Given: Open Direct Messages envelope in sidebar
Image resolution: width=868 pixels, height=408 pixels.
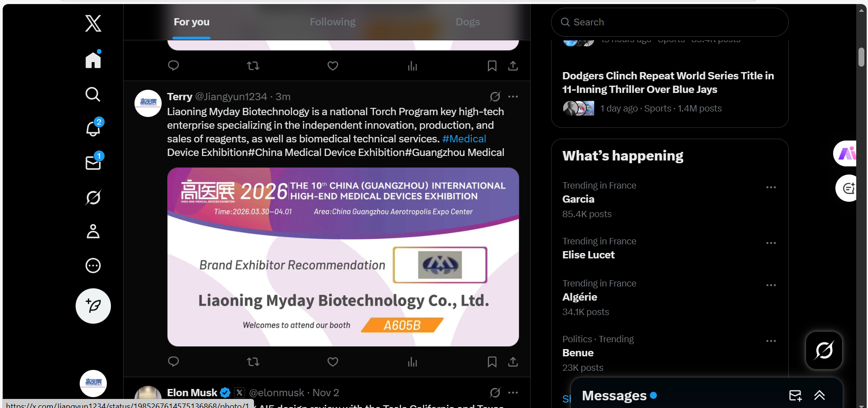Looking at the screenshot, I should 93,163.
